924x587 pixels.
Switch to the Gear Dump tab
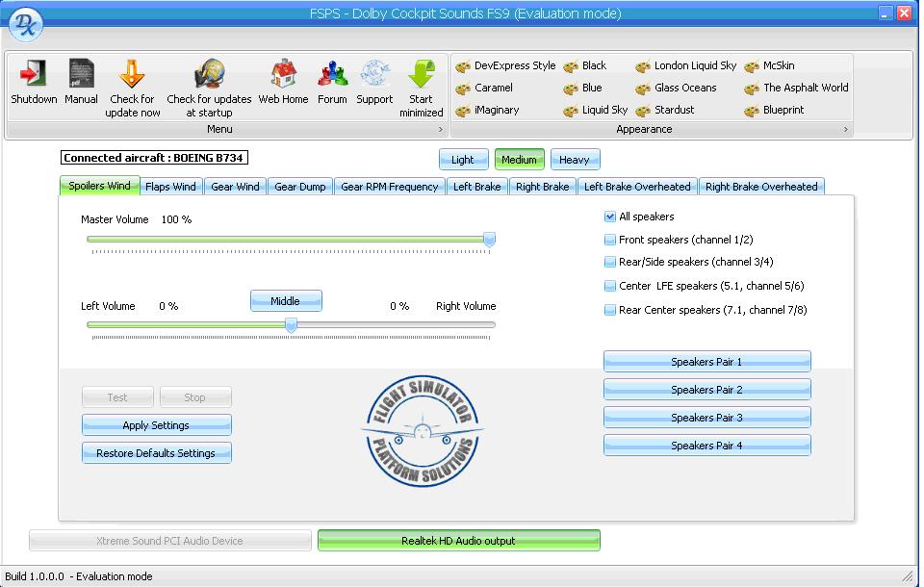300,187
